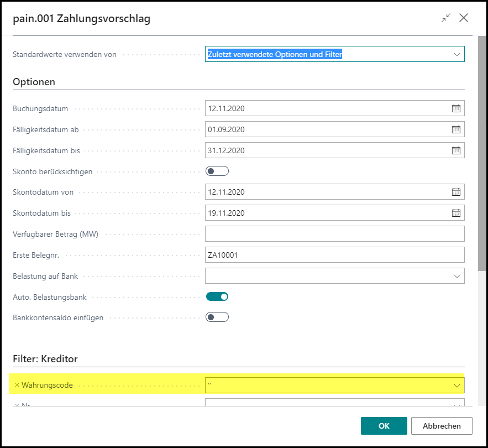The height and width of the screenshot is (448, 488).
Task: Open the Skontodatum von calendar picker
Action: tap(456, 192)
